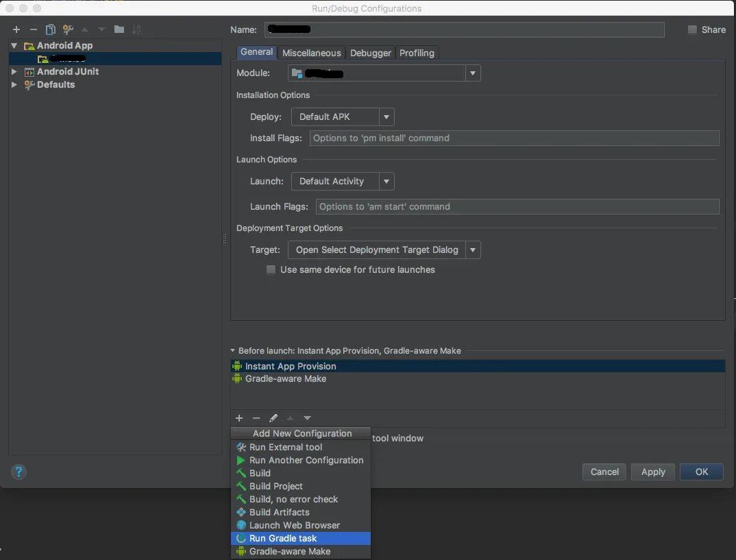736x560 pixels.
Task: Choose Run Another Configuration
Action: (x=301, y=460)
